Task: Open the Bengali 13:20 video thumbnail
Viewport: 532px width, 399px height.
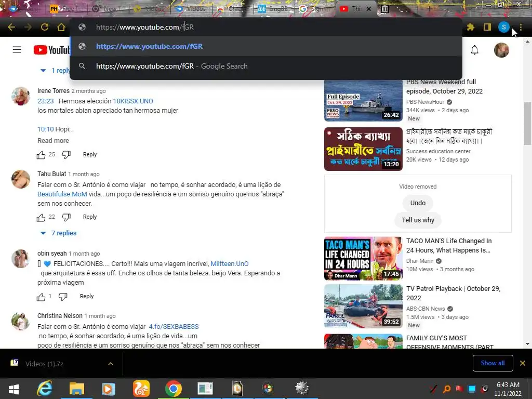Action: coord(363,149)
